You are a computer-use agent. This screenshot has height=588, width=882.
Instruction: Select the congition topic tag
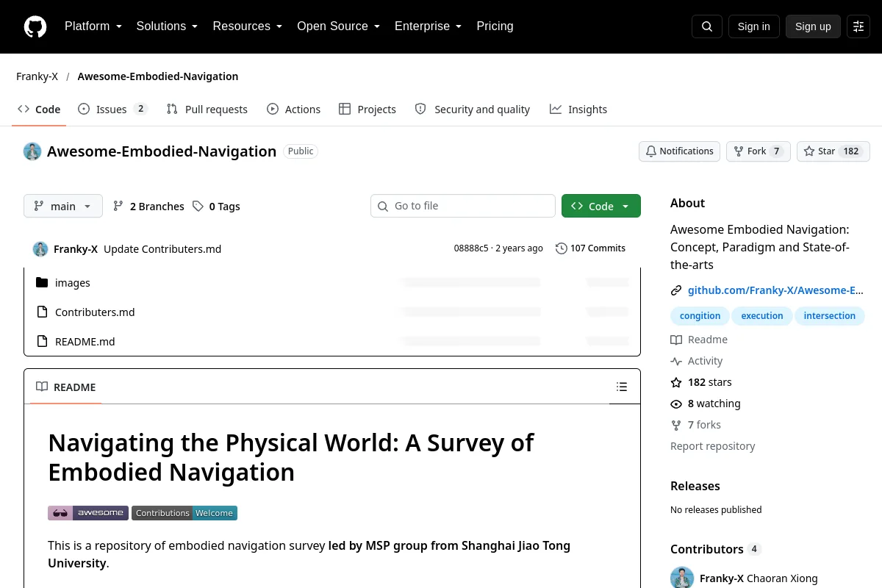[700, 316]
